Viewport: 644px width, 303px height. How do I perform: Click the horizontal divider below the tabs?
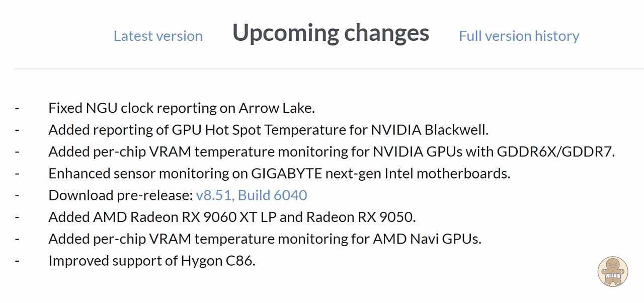pos(329,69)
